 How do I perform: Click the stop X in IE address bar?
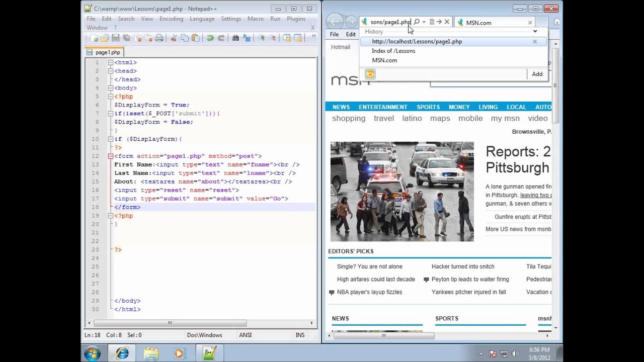coord(447,22)
